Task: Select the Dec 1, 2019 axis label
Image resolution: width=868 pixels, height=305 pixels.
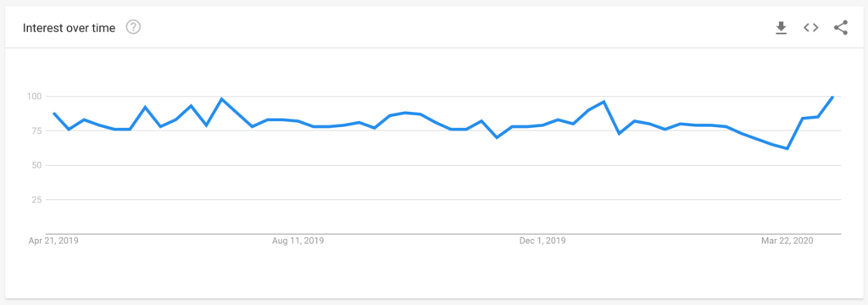Action: 542,241
